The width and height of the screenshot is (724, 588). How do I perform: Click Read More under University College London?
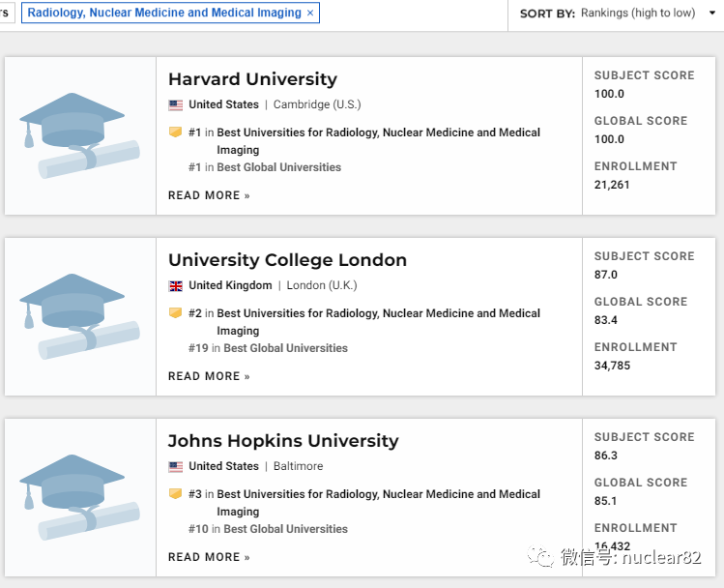[x=209, y=376]
